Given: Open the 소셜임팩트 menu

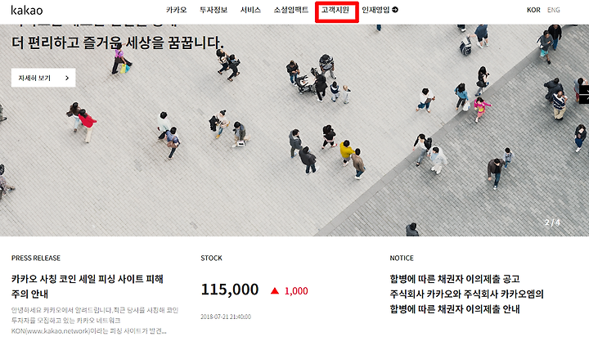Looking at the screenshot, I should click(x=291, y=10).
